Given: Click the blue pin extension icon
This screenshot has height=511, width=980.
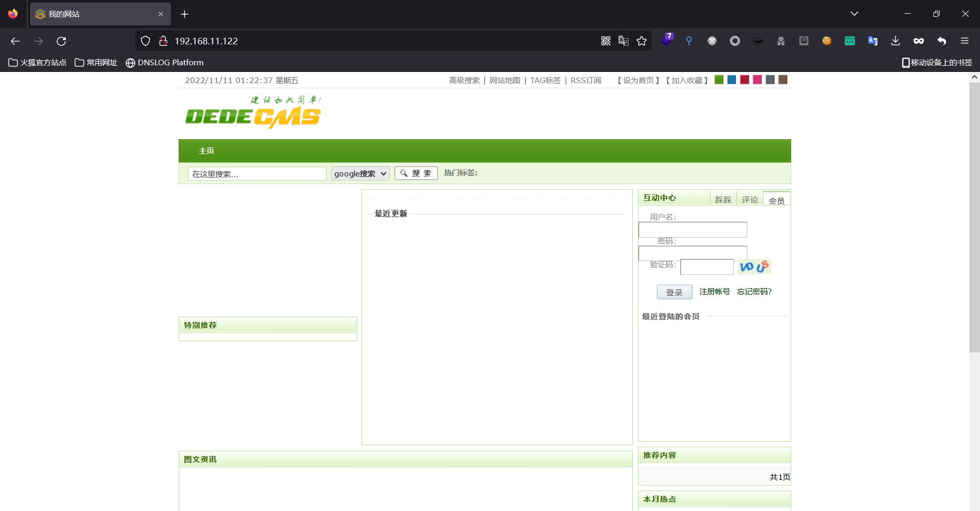Looking at the screenshot, I should [689, 41].
